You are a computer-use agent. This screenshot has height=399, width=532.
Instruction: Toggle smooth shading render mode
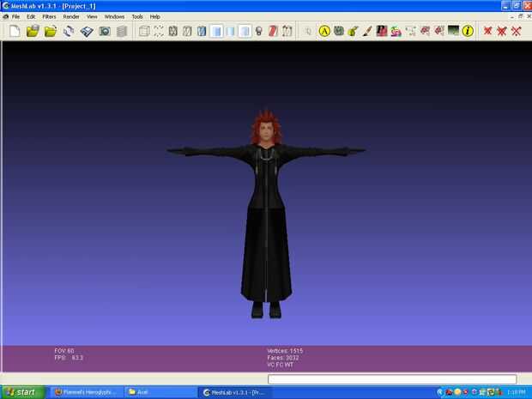pyautogui.click(x=230, y=31)
